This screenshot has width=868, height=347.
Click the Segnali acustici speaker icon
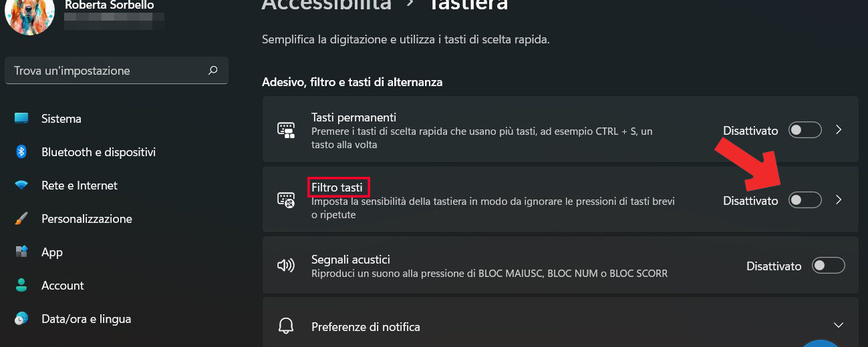pos(286,266)
